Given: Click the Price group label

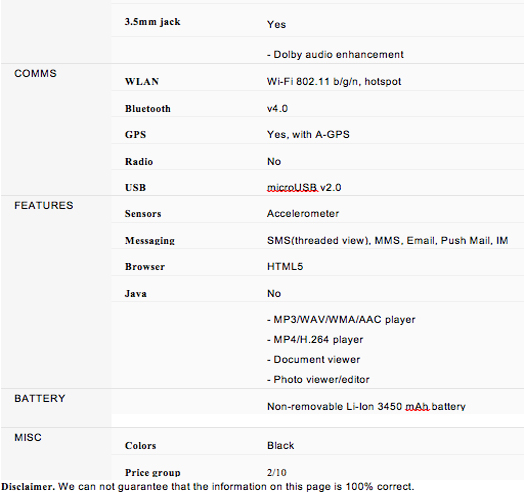Looking at the screenshot, I should click(x=152, y=472).
